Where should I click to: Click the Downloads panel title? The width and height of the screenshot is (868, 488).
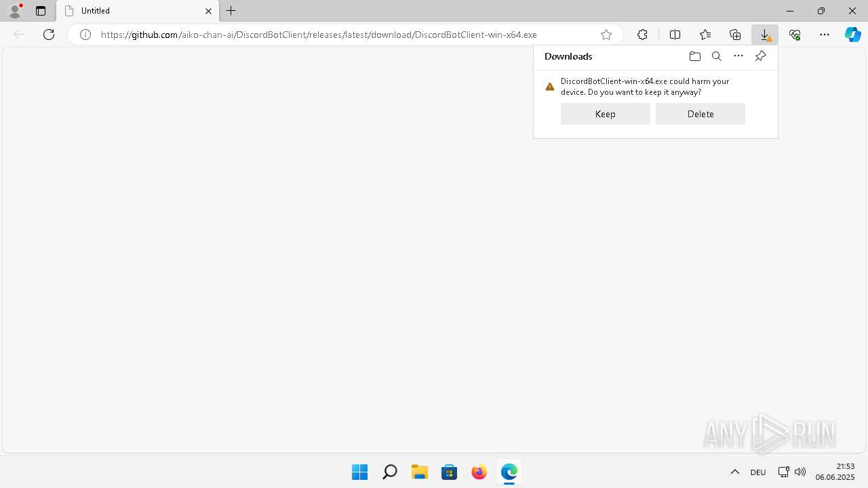pyautogui.click(x=568, y=56)
